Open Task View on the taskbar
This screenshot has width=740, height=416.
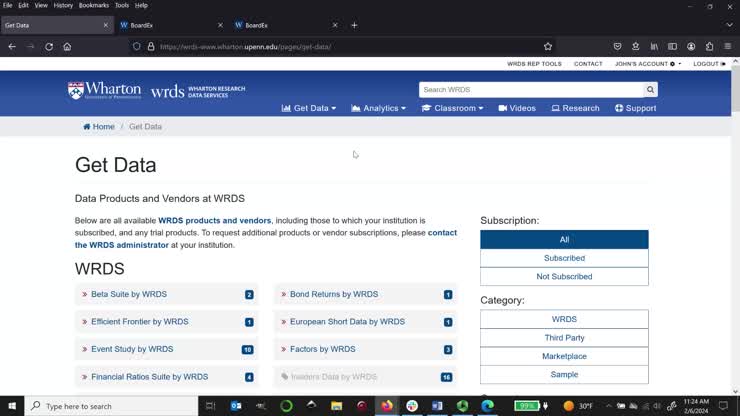click(x=210, y=406)
